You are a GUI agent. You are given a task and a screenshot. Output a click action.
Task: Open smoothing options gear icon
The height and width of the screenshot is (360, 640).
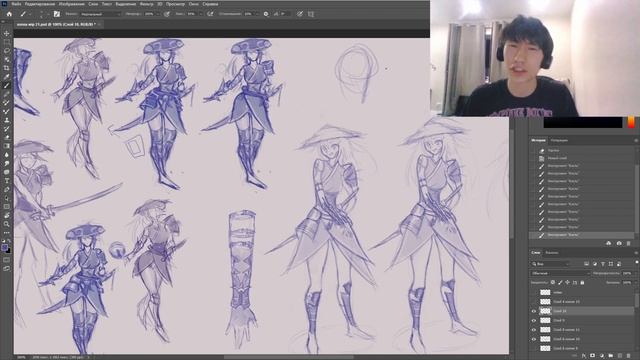266,14
